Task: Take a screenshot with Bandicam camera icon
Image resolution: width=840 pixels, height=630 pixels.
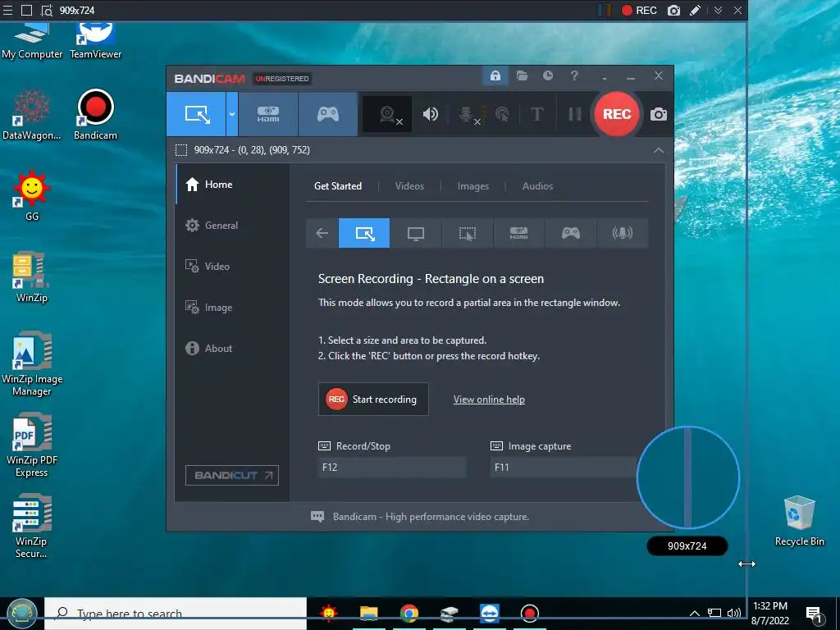Action: 659,114
